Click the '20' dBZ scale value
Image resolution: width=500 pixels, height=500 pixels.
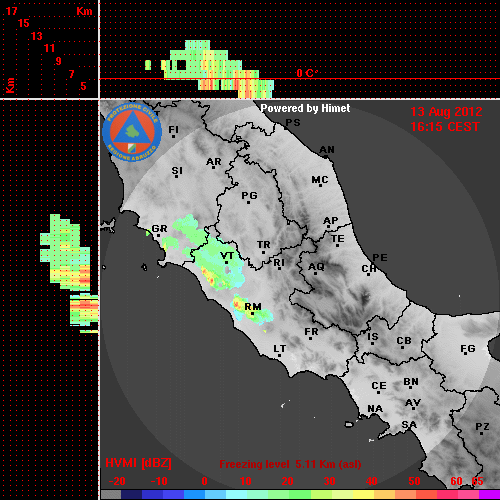(287, 481)
